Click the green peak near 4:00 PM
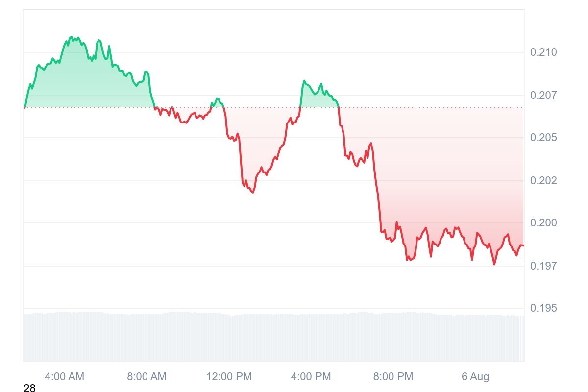This screenshot has width=588, height=392. tap(304, 81)
